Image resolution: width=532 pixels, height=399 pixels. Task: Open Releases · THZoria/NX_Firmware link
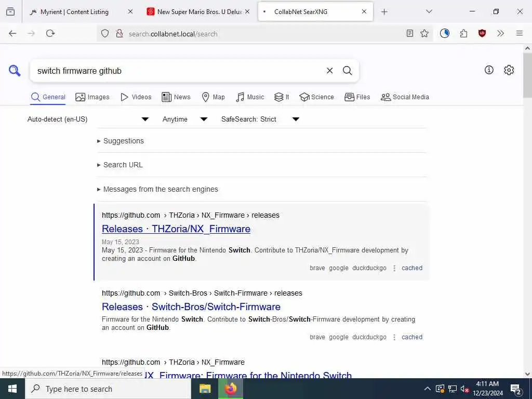(x=176, y=229)
